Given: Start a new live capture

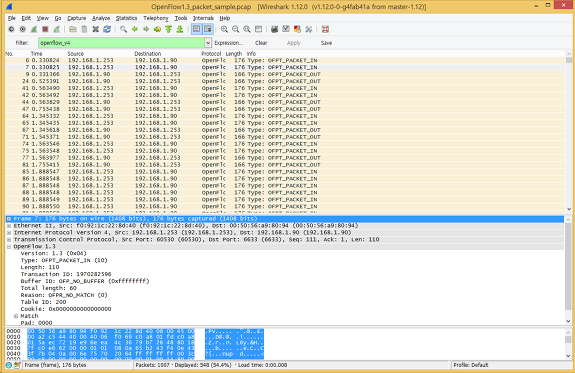Looking at the screenshot, I should click(34, 29).
